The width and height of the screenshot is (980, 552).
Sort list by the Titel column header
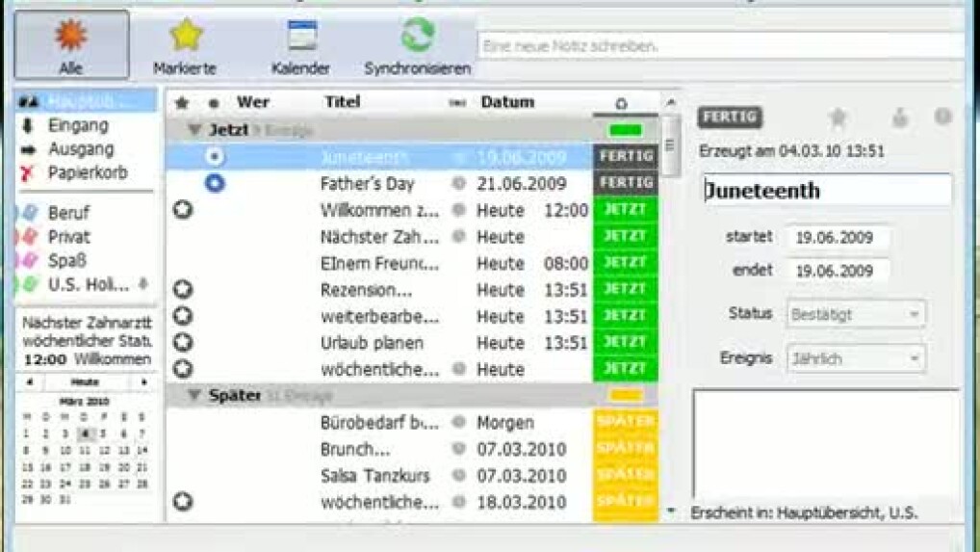coord(342,102)
